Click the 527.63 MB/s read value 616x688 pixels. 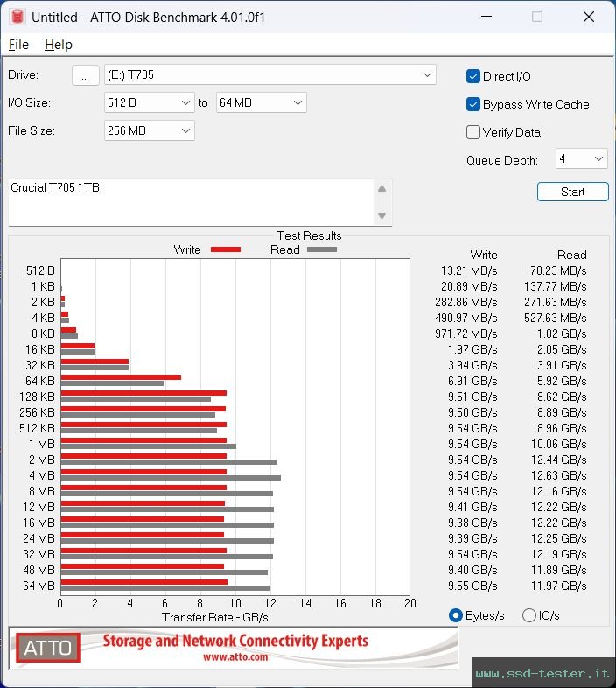555,318
